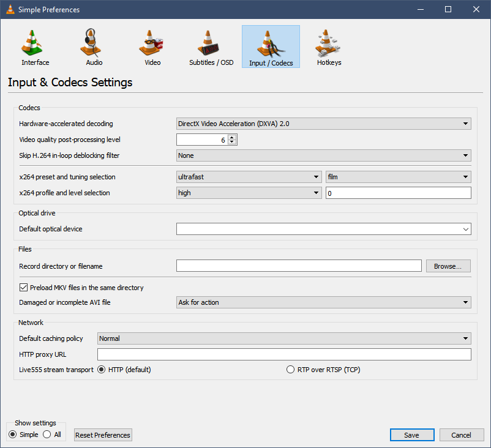Choose RTP over RTSP (TCP) transport
Image resolution: width=491 pixels, height=448 pixels.
(291, 370)
